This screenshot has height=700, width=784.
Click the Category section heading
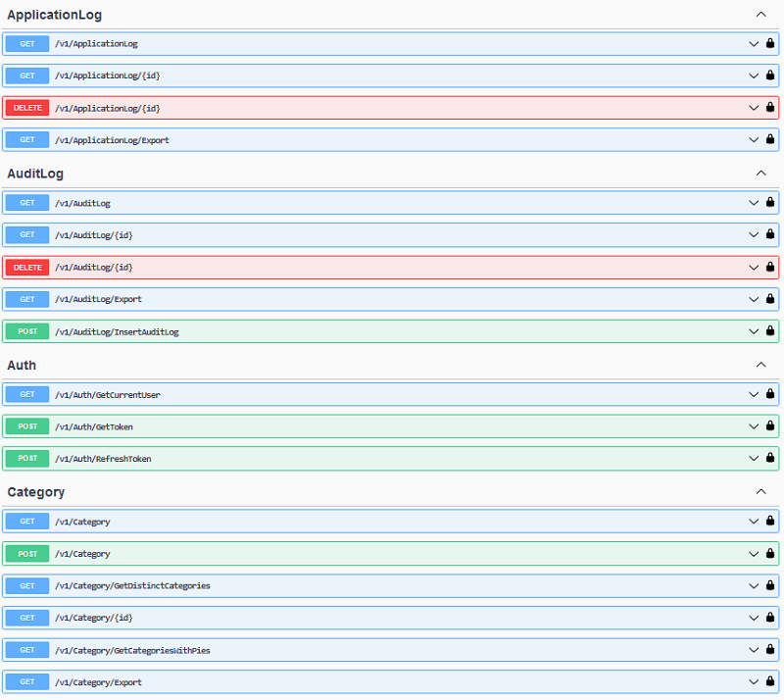(36, 492)
